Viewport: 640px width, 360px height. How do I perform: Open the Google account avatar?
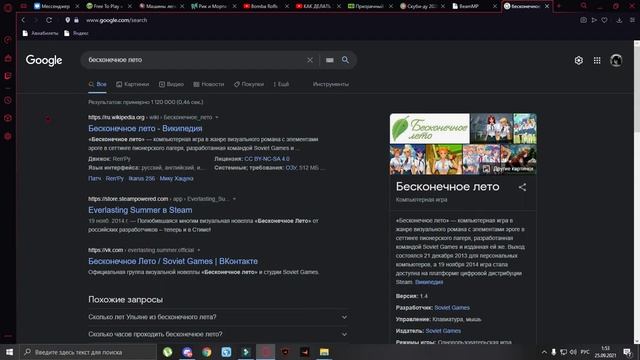(x=616, y=60)
